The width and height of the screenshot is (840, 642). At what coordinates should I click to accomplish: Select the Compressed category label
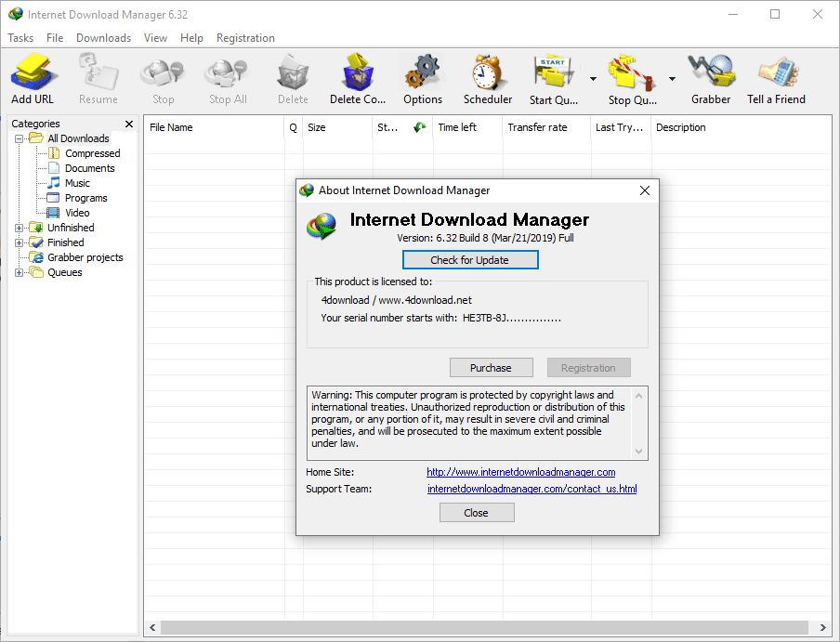click(x=93, y=153)
